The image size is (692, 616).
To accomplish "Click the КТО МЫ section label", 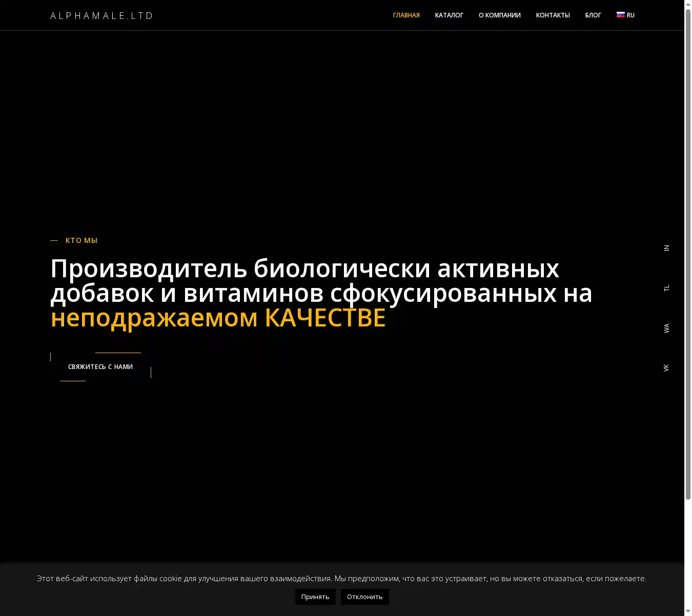I will pyautogui.click(x=81, y=240).
